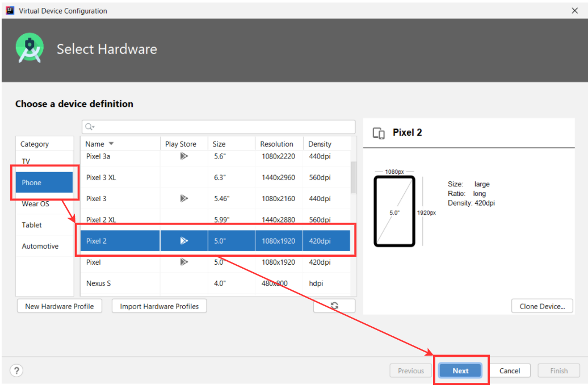
Task: Click the search magnifier icon
Action: [x=89, y=127]
